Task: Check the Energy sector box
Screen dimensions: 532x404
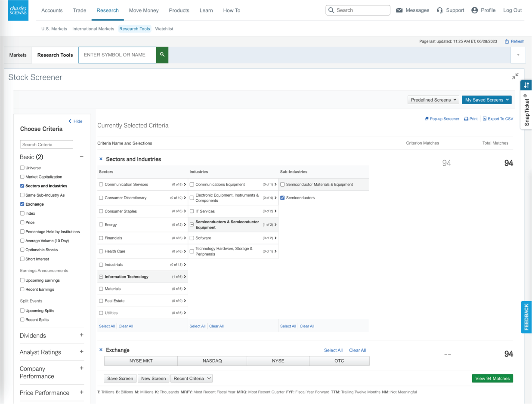Action: [101, 225]
